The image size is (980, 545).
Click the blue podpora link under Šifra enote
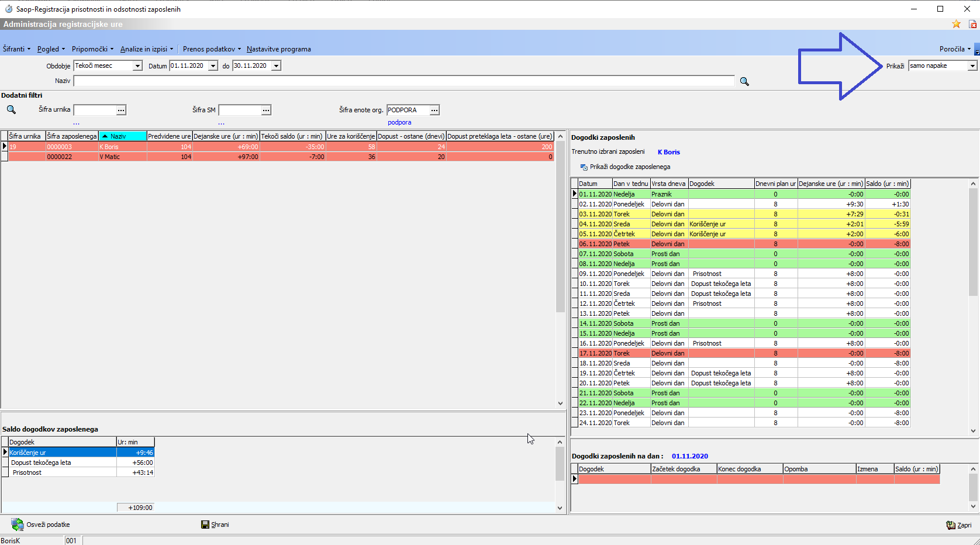[x=399, y=122]
